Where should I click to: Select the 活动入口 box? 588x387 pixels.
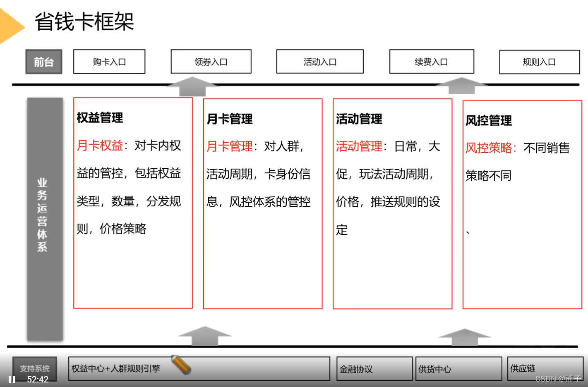(x=320, y=62)
